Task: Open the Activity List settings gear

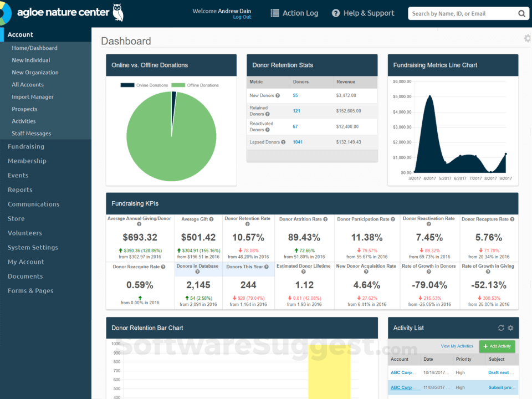Action: pyautogui.click(x=510, y=328)
